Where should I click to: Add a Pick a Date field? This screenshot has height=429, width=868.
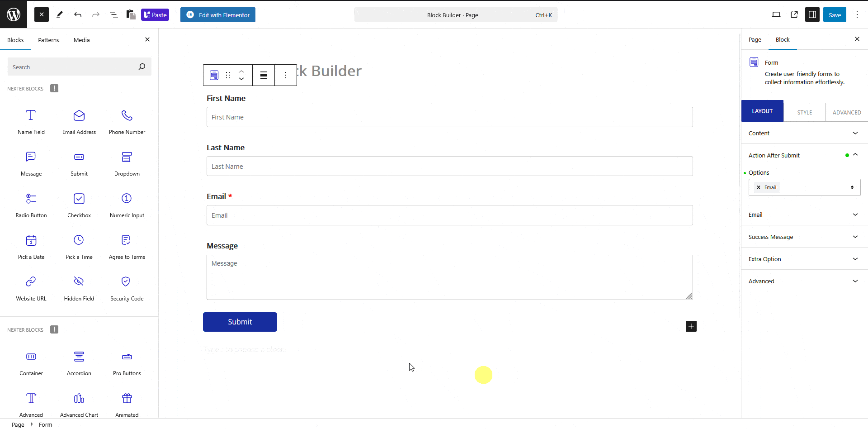31,246
